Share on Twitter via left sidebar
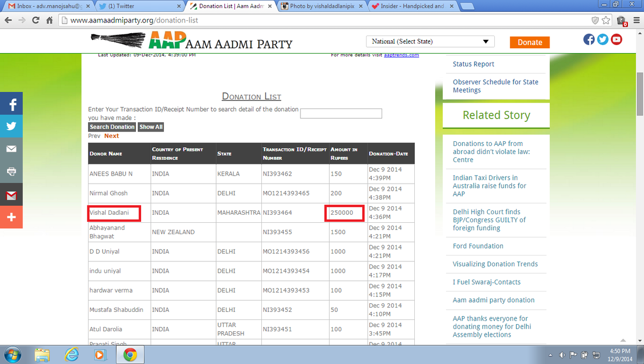Screen dimensions: 644x364 (x=11, y=126)
